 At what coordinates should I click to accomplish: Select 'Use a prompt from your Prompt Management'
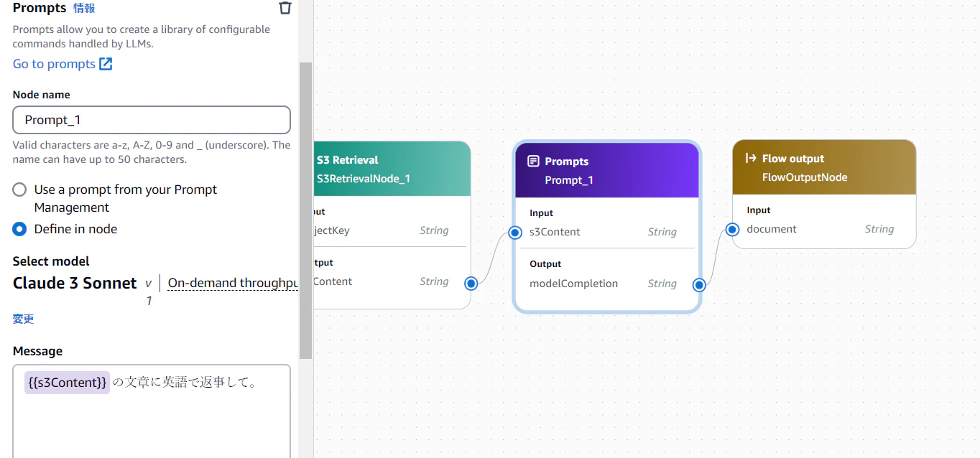20,190
